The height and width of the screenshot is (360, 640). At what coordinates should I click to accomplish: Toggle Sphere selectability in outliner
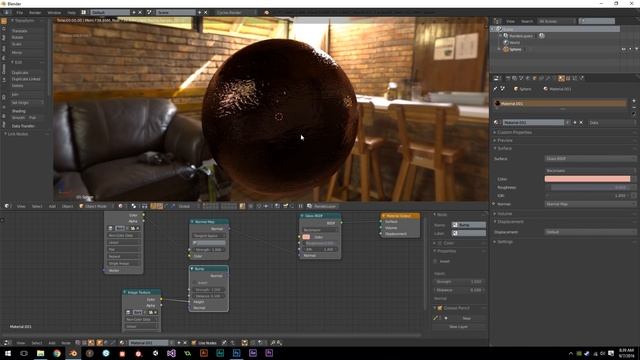[630, 49]
